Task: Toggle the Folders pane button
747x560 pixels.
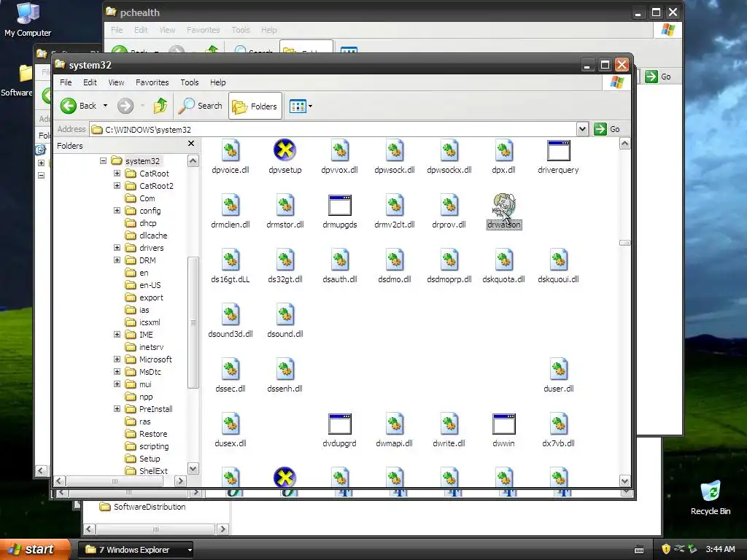Action: pos(255,106)
